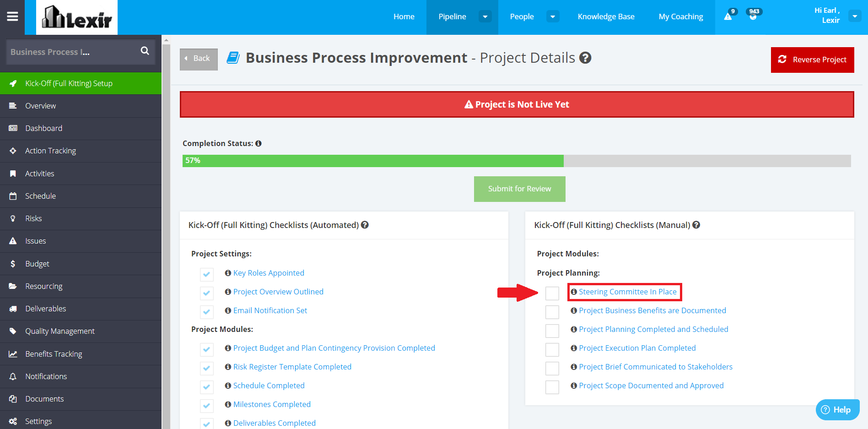Click the Business Process search field
The height and width of the screenshot is (429, 868).
click(81, 52)
